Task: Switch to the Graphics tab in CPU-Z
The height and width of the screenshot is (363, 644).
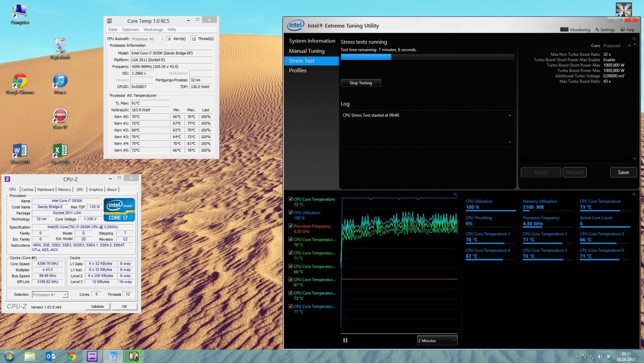Action: coord(96,189)
